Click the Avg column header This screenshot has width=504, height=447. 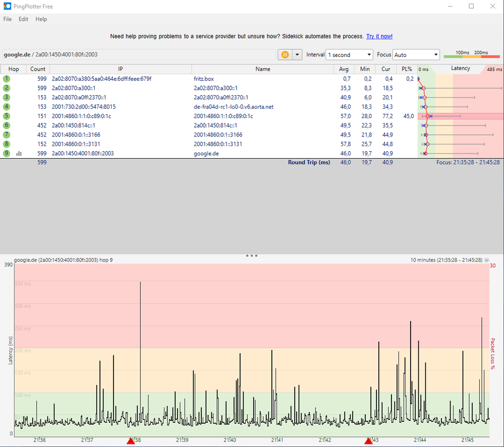coord(344,69)
